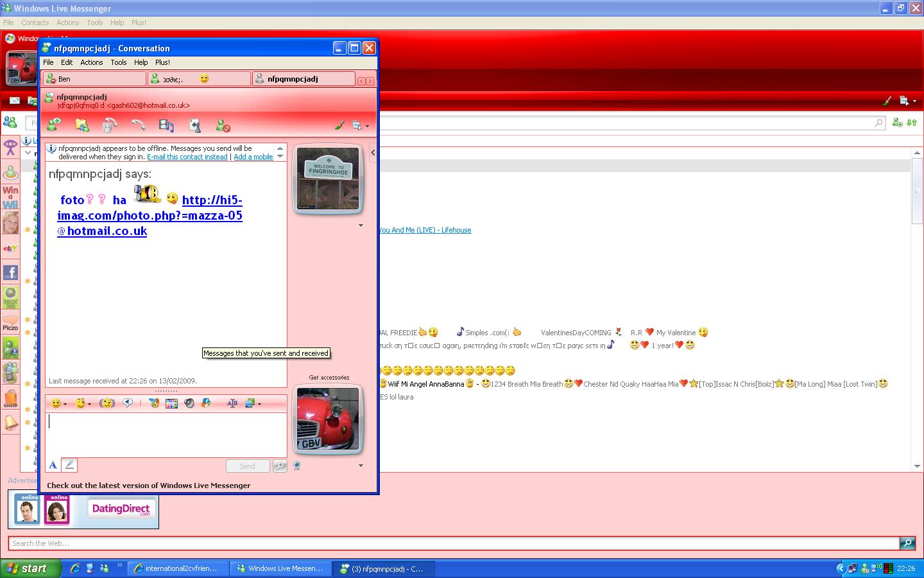Click the AB text format icon
Viewport: 924px width, 578px height.
[232, 403]
